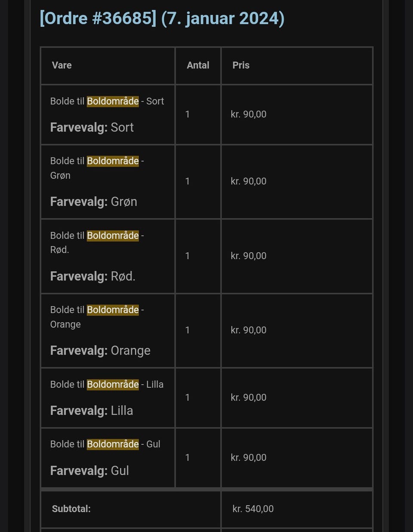Click the quantity in the Lilla row

pyautogui.click(x=188, y=397)
